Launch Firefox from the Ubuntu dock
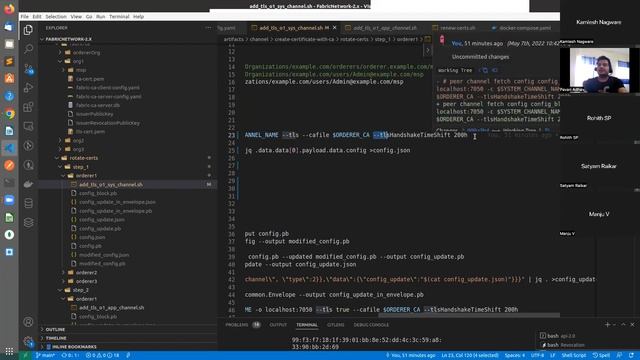 click(9, 9)
